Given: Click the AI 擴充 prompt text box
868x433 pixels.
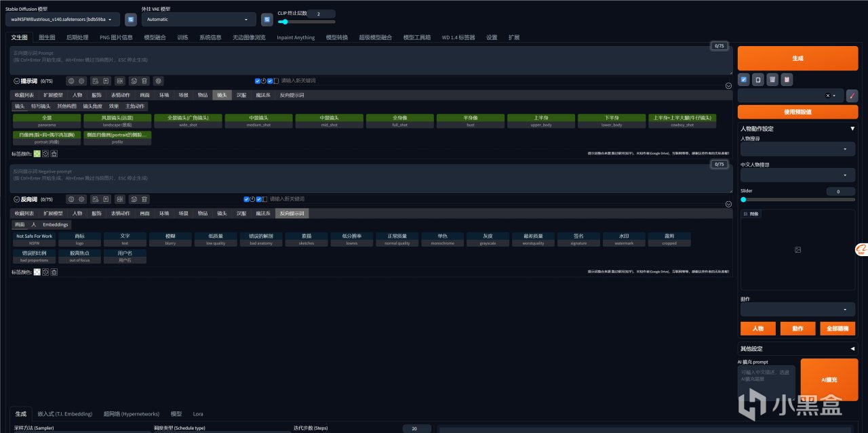Looking at the screenshot, I should click(x=766, y=384).
